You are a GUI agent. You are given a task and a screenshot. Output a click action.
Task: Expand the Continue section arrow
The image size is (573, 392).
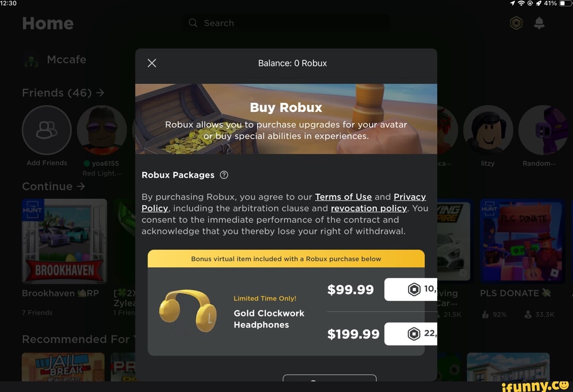81,186
